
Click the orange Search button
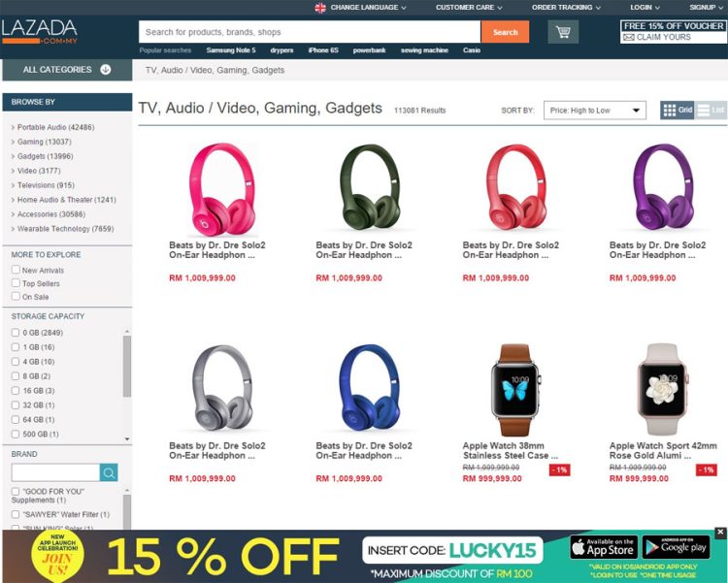(505, 32)
